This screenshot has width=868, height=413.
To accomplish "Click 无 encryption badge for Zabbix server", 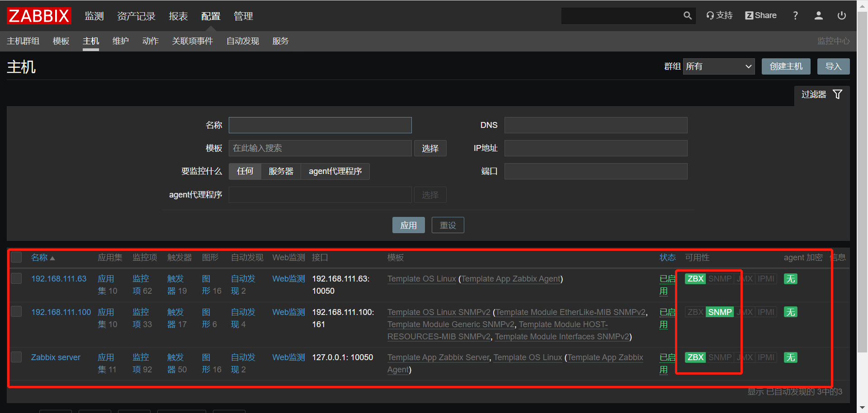I will pos(790,357).
